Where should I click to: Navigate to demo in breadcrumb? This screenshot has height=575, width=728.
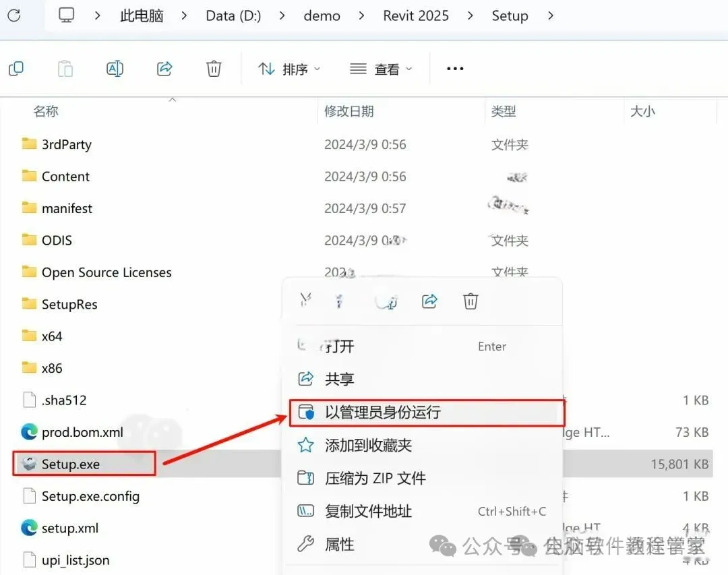coord(322,16)
